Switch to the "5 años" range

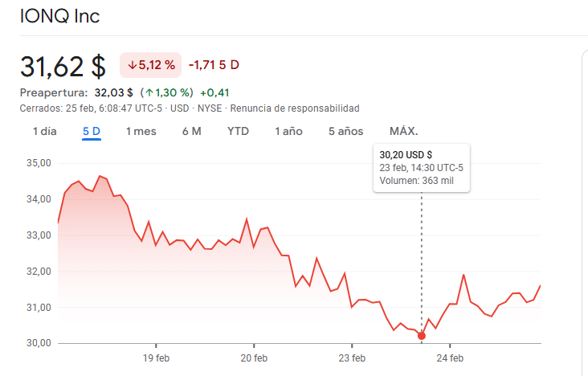[x=345, y=131]
